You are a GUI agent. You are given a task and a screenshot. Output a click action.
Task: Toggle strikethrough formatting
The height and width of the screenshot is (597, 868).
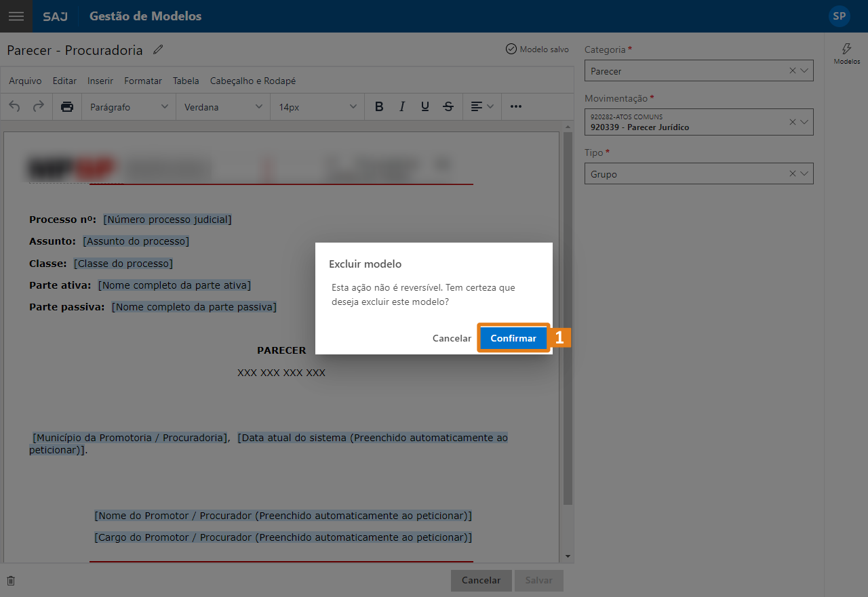point(448,106)
